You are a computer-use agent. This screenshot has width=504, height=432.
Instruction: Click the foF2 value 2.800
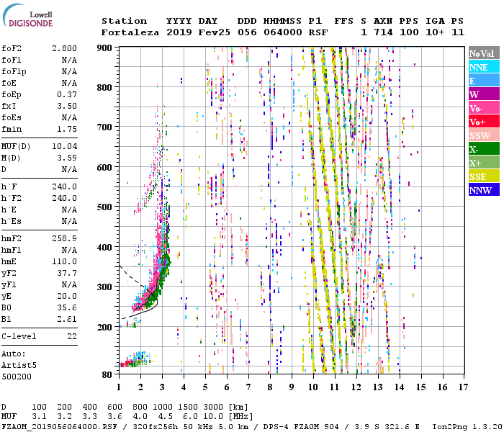(x=64, y=48)
